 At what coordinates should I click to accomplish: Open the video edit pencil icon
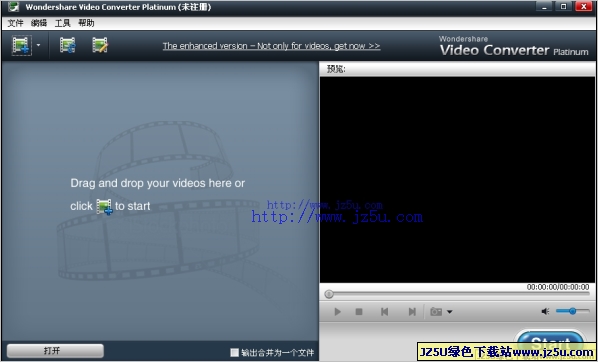100,45
